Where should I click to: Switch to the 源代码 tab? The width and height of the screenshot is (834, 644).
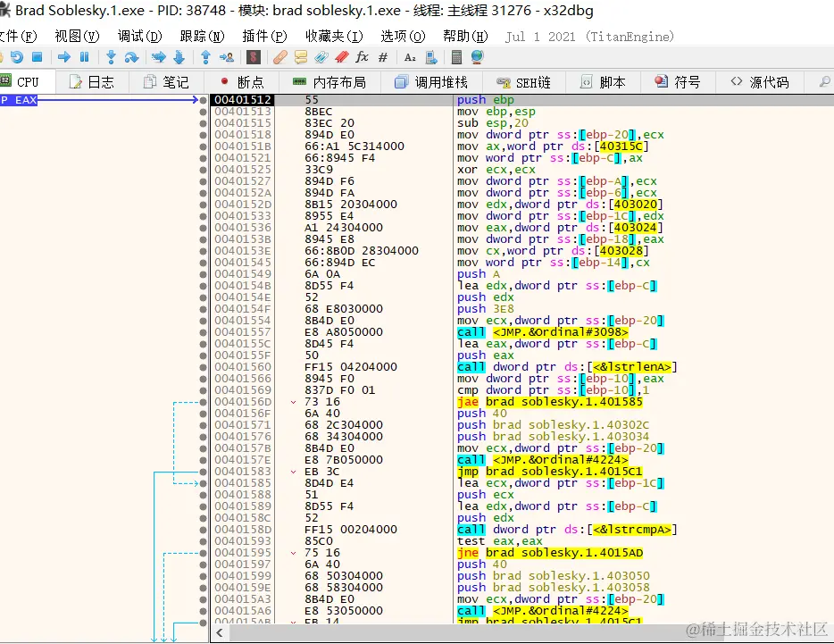pyautogui.click(x=760, y=82)
